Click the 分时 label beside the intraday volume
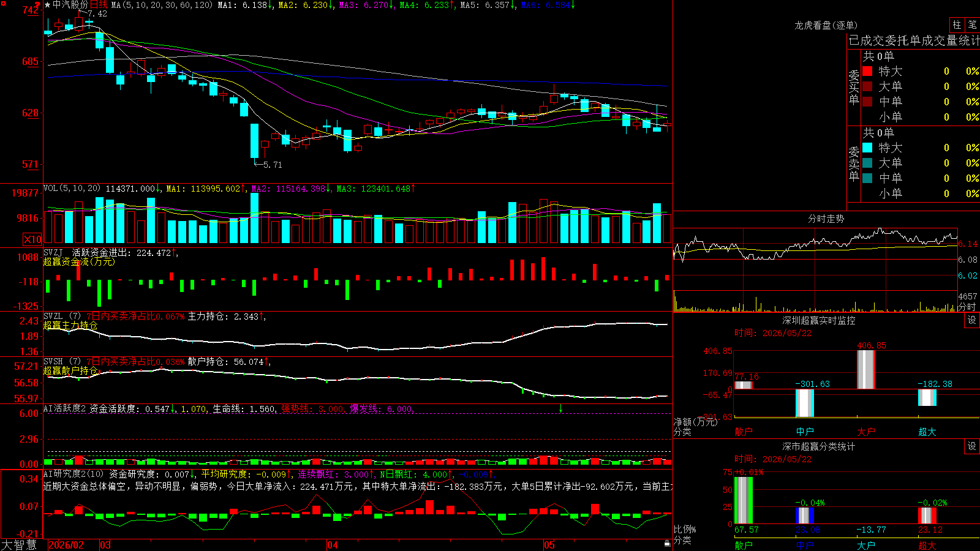 point(968,307)
